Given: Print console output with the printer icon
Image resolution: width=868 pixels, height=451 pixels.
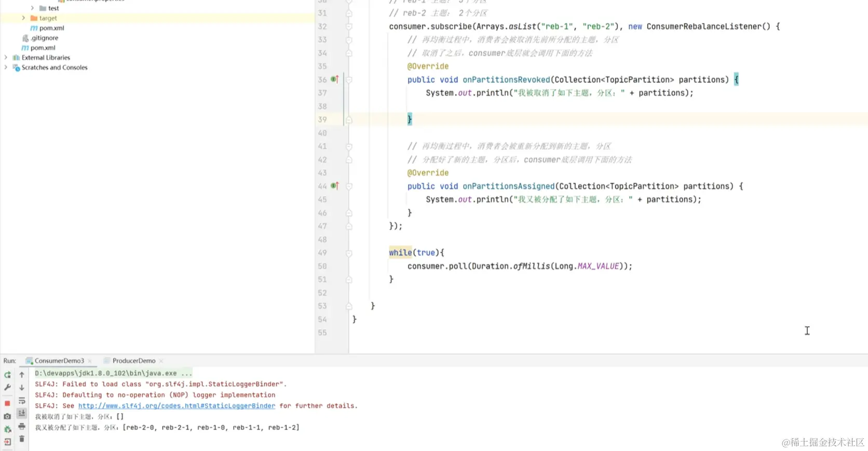Looking at the screenshot, I should click(x=22, y=426).
